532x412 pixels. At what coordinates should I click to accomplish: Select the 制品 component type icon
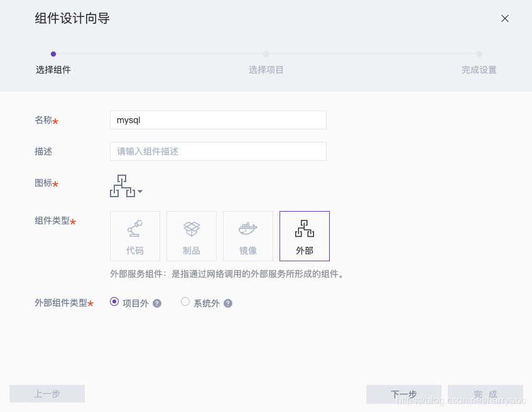(x=191, y=236)
